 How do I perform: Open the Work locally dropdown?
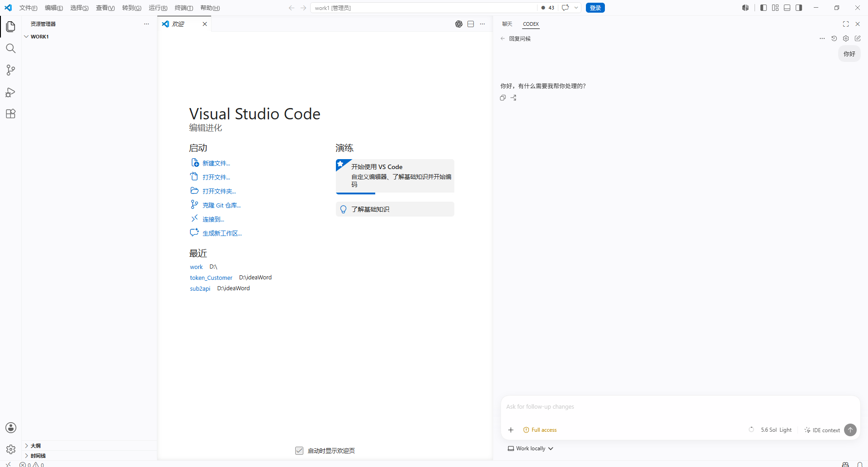pyautogui.click(x=530, y=448)
